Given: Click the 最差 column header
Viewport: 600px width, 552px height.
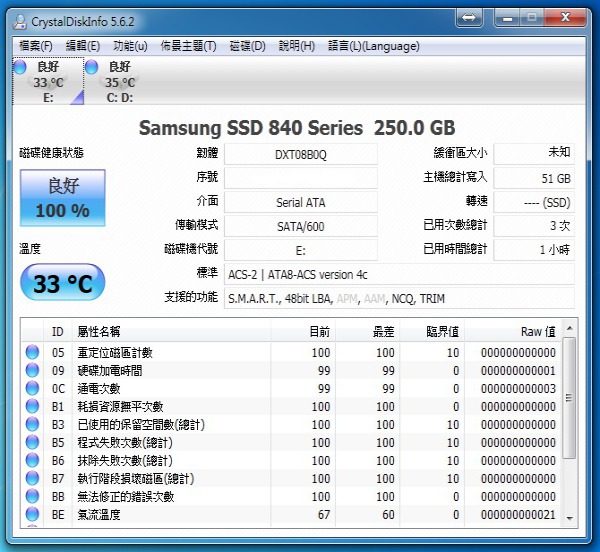Looking at the screenshot, I should point(368,331).
